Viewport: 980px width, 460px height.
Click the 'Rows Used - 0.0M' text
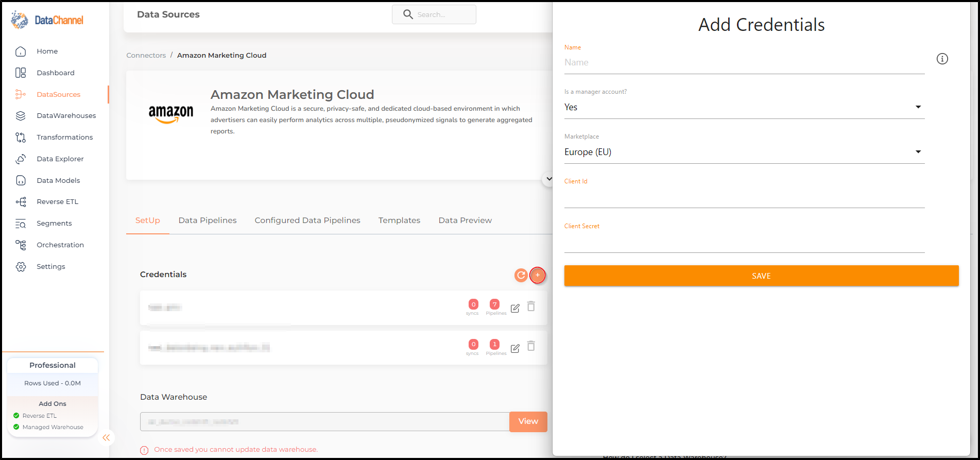click(x=53, y=383)
